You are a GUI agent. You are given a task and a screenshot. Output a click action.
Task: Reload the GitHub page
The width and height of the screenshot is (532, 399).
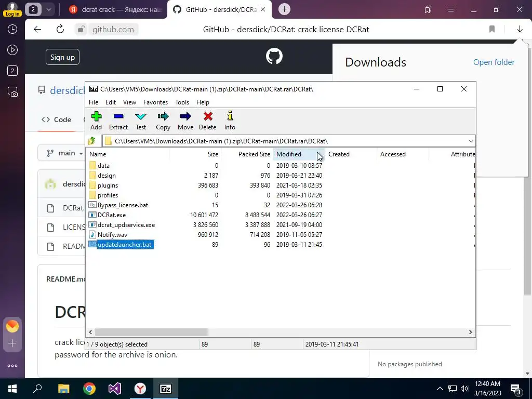click(x=60, y=29)
